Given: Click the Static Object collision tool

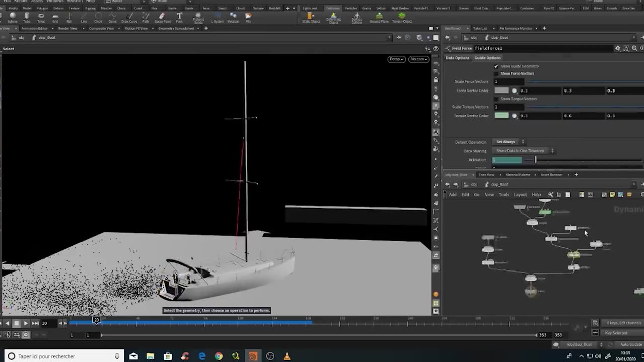Looking at the screenshot, I should [310, 18].
